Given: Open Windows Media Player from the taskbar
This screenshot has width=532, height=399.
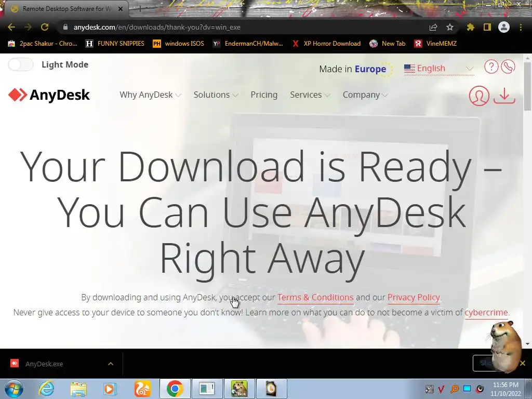Looking at the screenshot, I should [110, 389].
